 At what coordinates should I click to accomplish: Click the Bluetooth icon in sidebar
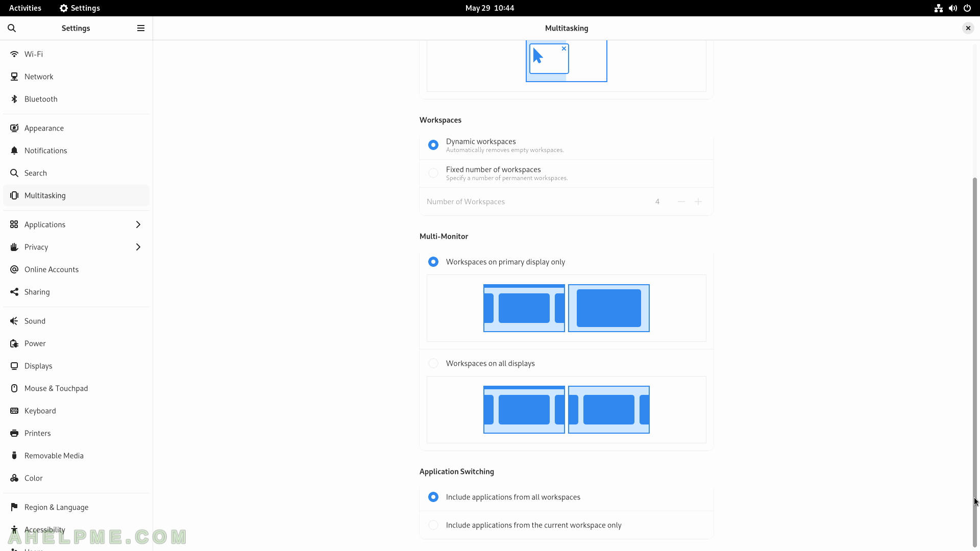coord(14,99)
